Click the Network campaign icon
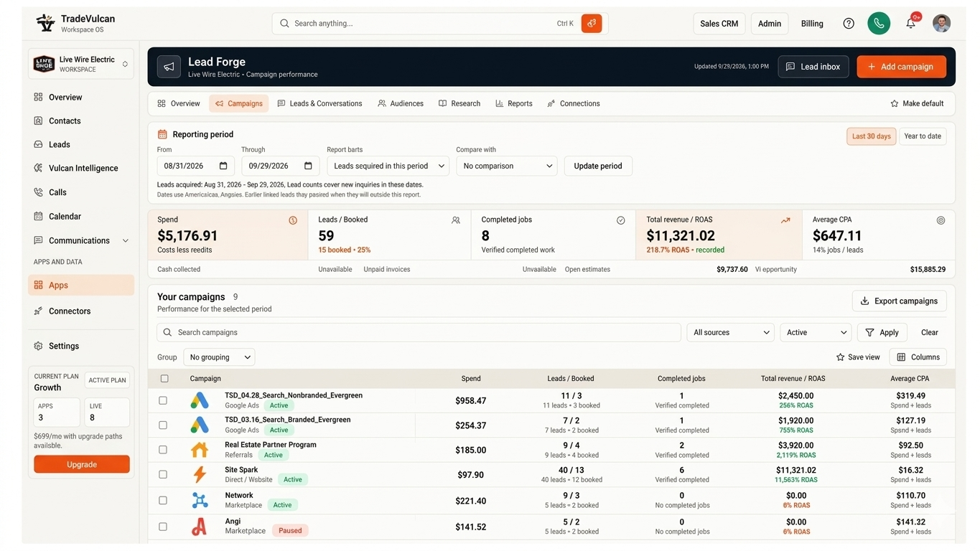Screen dimensions: 980x551 tap(200, 501)
